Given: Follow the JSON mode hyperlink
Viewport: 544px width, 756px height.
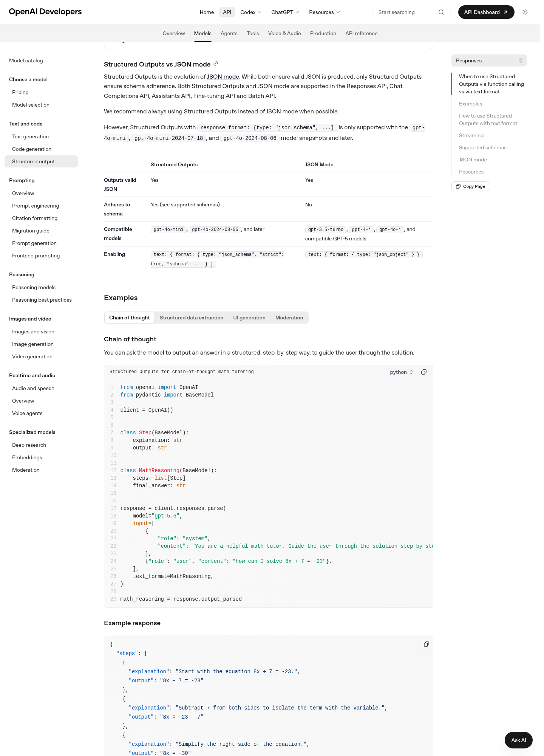Looking at the screenshot, I should [223, 76].
